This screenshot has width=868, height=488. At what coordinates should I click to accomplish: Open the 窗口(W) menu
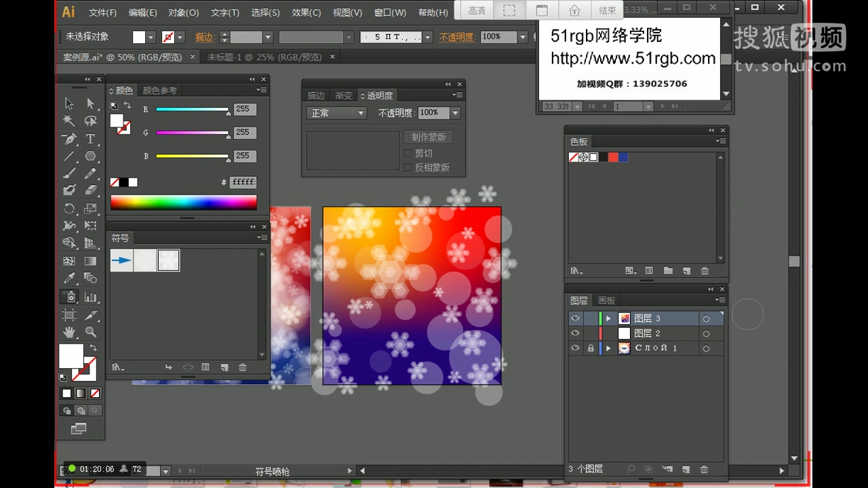tap(390, 12)
